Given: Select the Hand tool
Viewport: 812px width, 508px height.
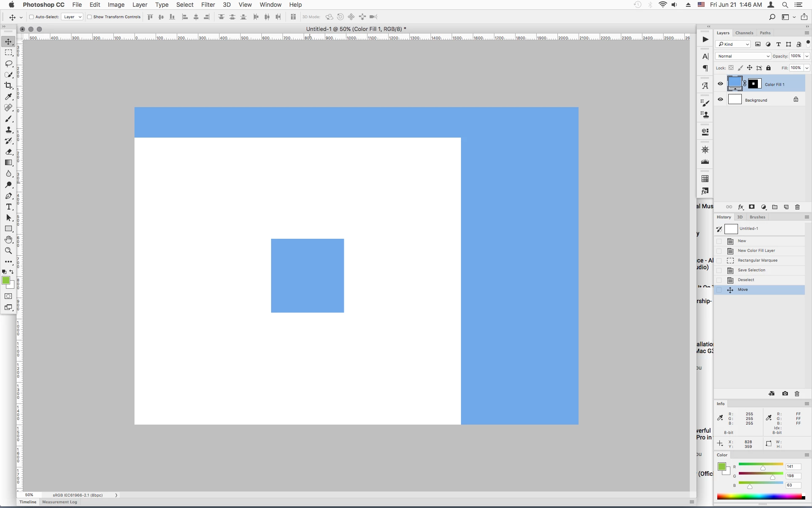Looking at the screenshot, I should pyautogui.click(x=8, y=240).
